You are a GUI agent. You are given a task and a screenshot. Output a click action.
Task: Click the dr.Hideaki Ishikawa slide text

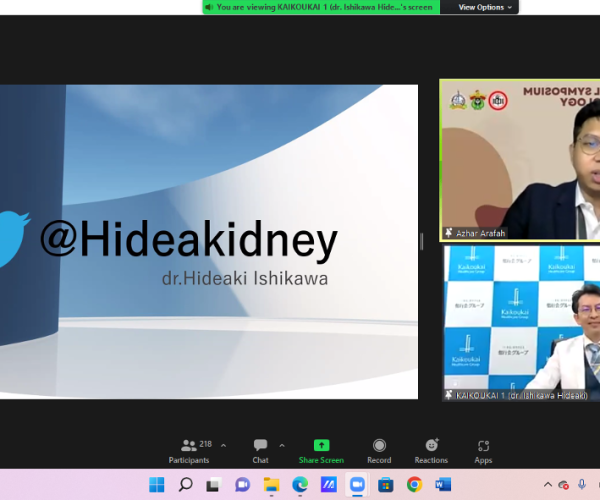pos(245,279)
